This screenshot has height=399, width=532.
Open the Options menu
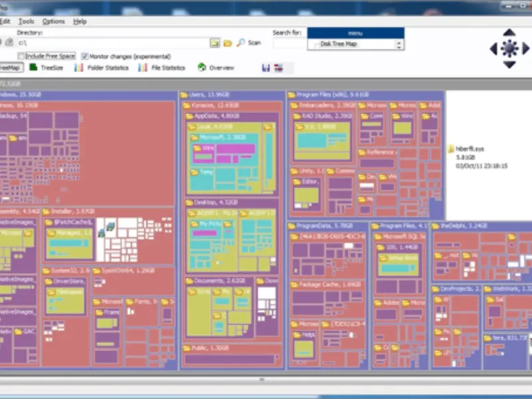[54, 21]
